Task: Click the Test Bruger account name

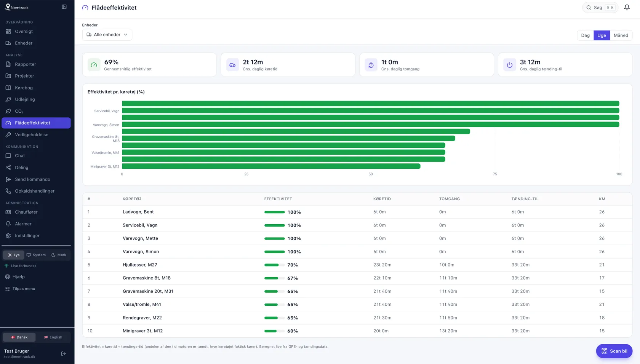Action: (x=17, y=351)
